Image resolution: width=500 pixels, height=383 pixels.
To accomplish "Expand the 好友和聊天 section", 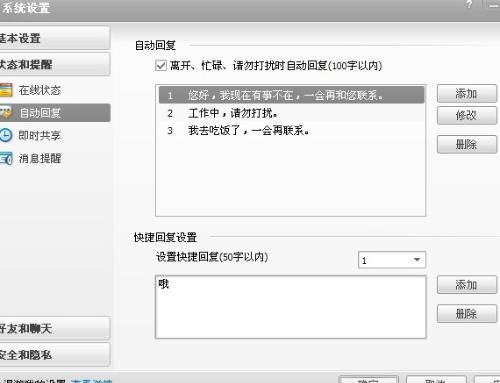I will pos(55,328).
